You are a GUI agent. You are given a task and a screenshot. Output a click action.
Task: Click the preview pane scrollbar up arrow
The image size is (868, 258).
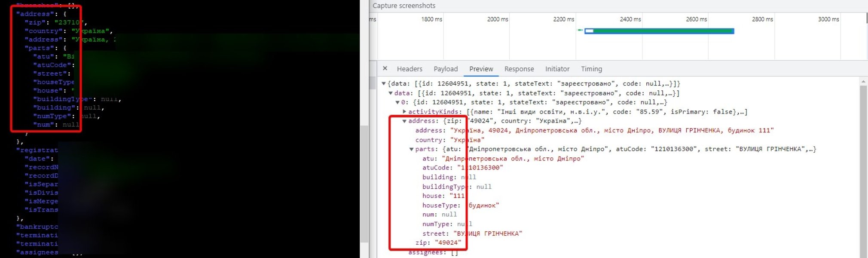pyautogui.click(x=863, y=82)
